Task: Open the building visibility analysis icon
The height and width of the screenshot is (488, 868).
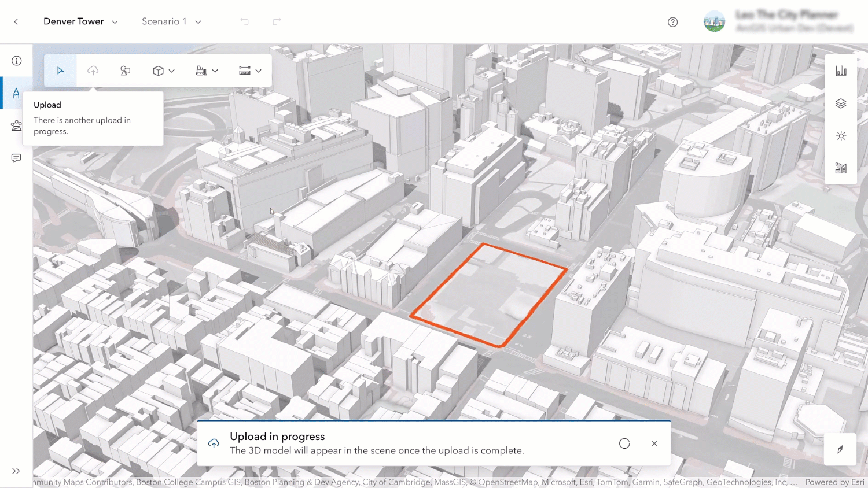Action: click(x=841, y=168)
